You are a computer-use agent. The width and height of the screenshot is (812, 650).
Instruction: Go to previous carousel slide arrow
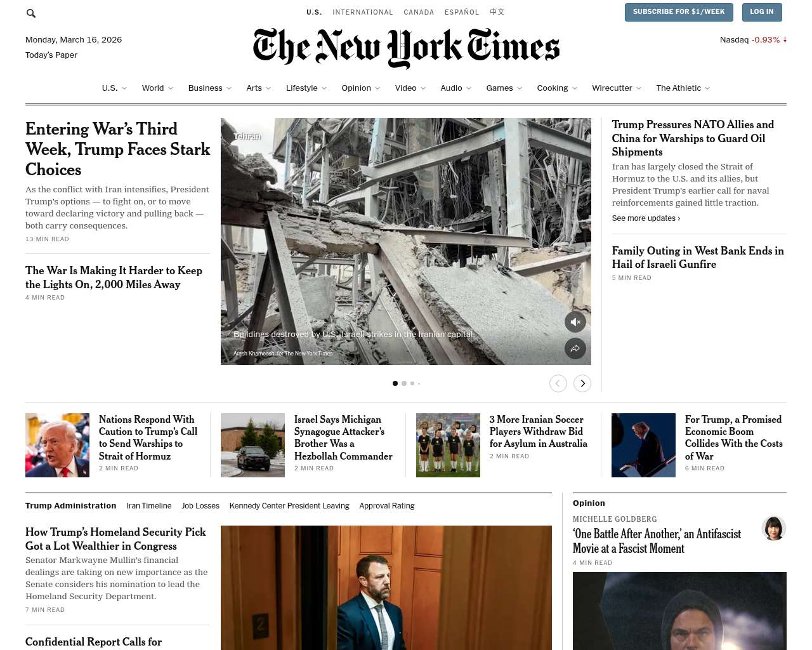[x=558, y=383]
